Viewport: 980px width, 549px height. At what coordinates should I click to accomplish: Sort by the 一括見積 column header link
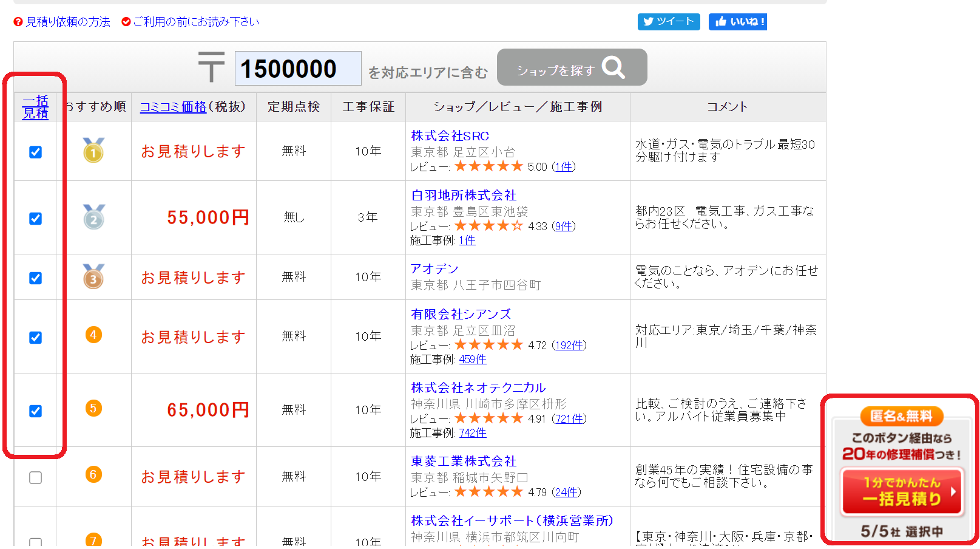35,107
